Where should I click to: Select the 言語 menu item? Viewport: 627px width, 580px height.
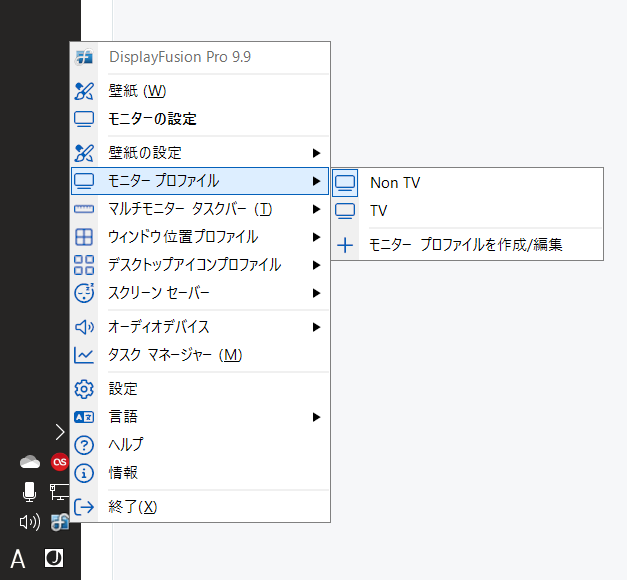(x=200, y=417)
